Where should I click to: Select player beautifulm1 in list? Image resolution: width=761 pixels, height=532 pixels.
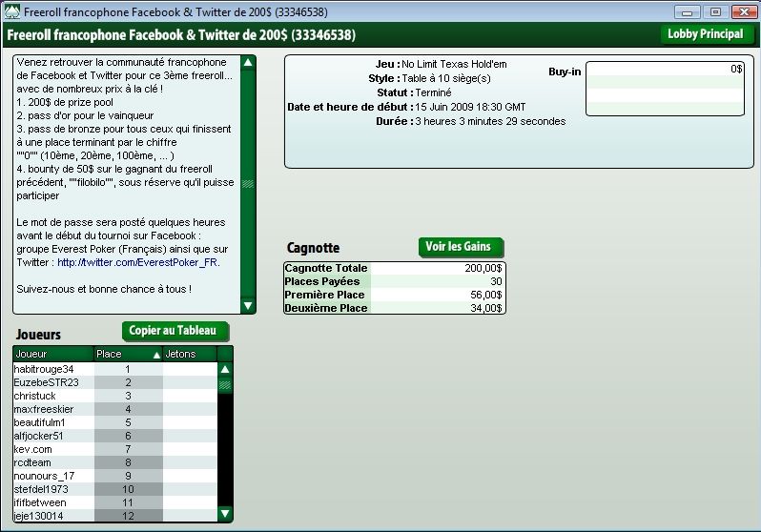coord(115,422)
